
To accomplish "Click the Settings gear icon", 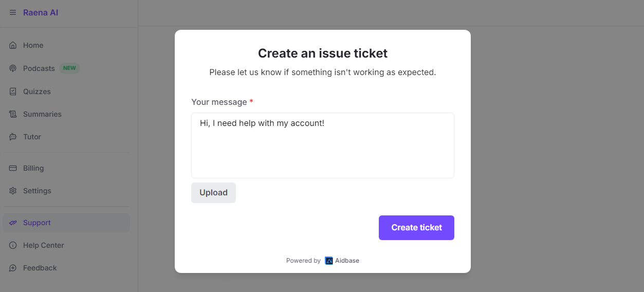I will (13, 191).
